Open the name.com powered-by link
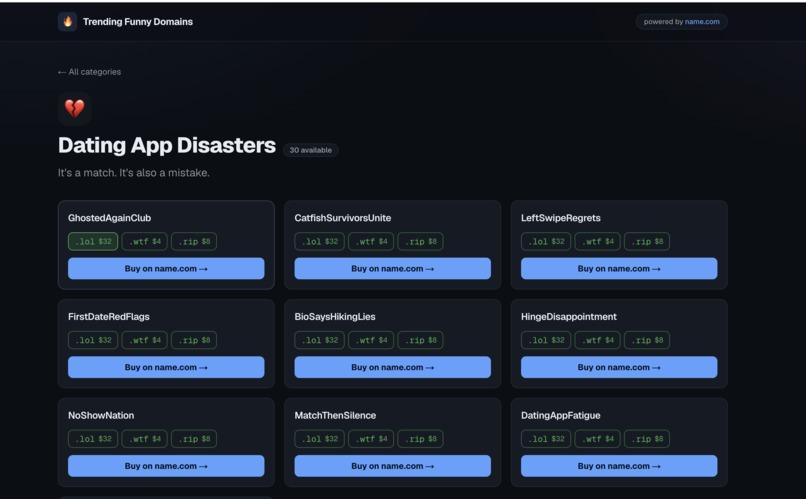 point(702,22)
